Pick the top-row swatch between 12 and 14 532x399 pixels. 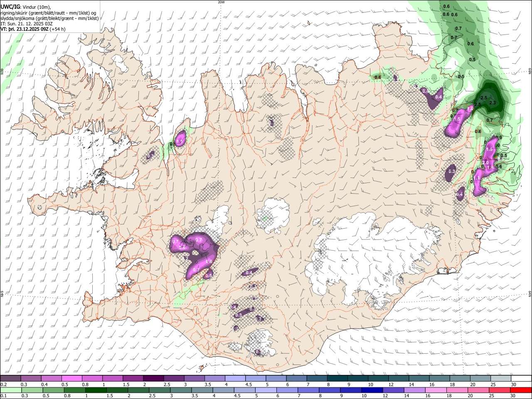[x=399, y=378]
